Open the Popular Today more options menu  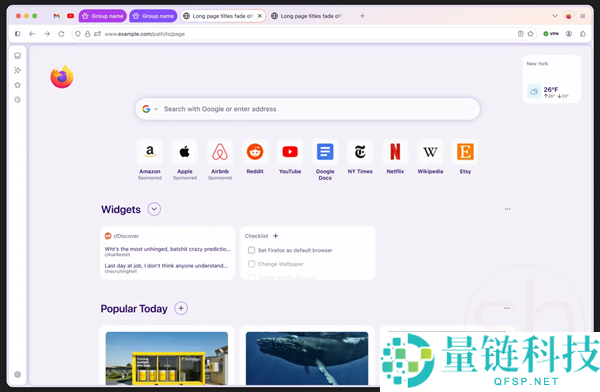pos(507,308)
